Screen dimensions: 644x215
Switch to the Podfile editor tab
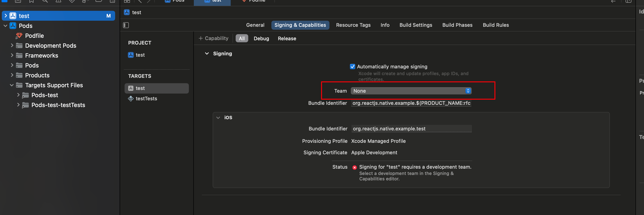(254, 1)
